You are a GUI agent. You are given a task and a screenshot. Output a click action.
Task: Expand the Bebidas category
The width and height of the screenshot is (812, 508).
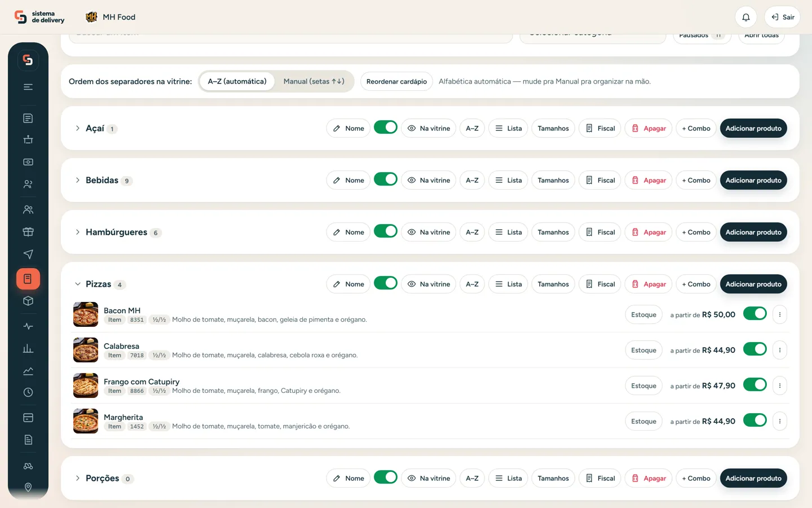pyautogui.click(x=78, y=180)
